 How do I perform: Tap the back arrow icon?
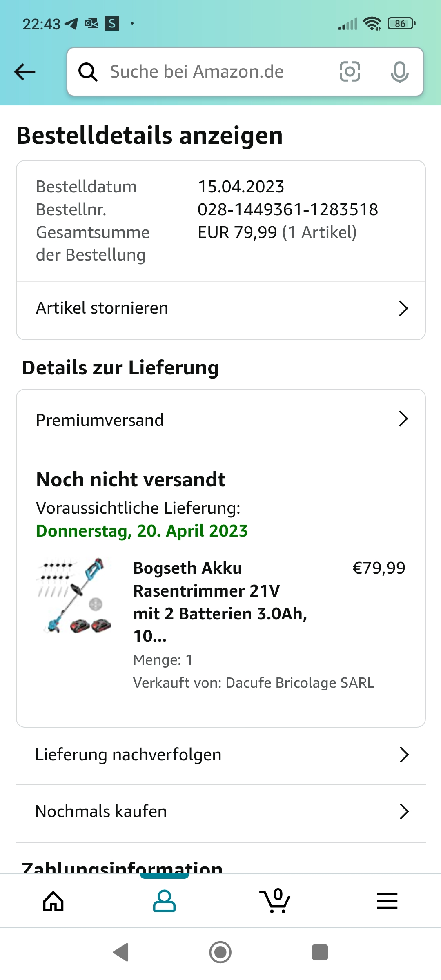click(x=25, y=72)
